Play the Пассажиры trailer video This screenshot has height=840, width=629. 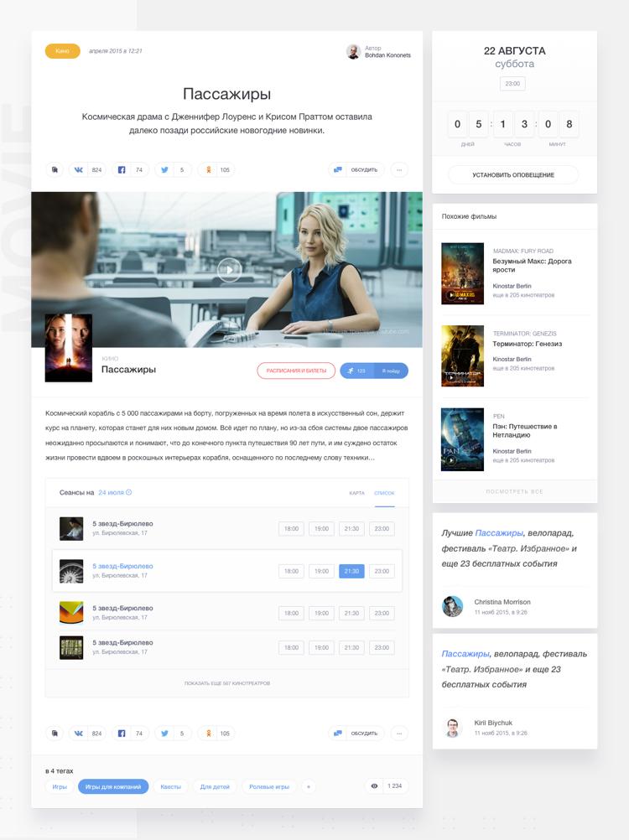227,269
